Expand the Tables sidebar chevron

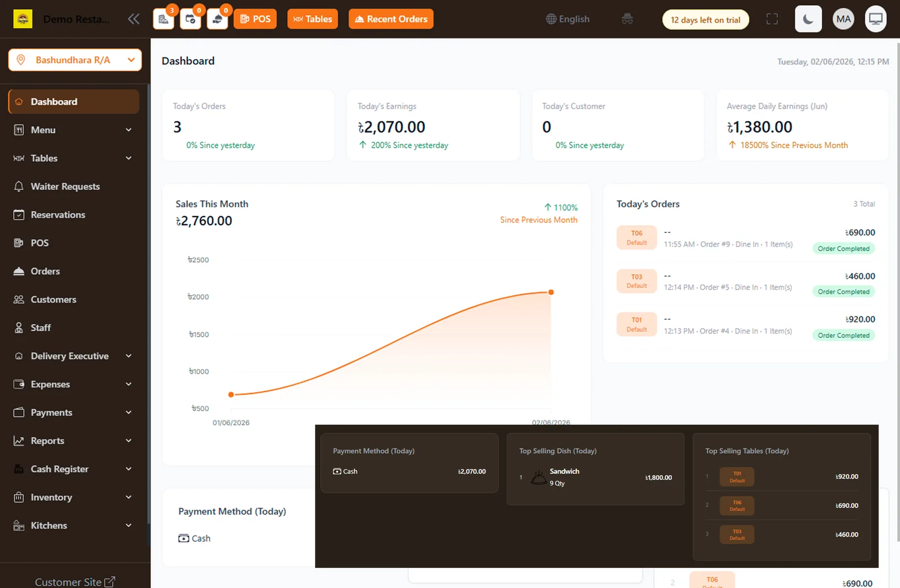(128, 159)
